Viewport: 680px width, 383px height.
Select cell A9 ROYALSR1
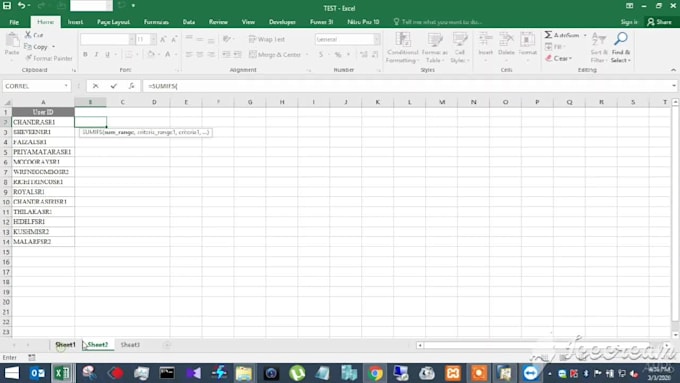coord(43,192)
